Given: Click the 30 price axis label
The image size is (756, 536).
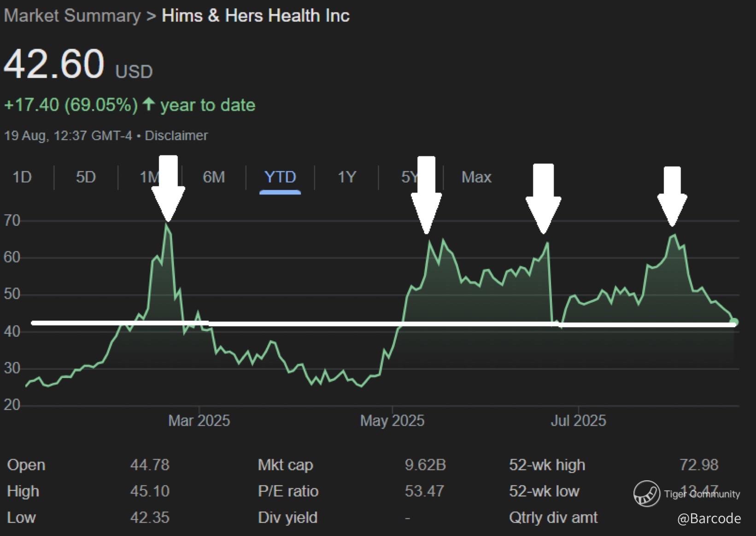Looking at the screenshot, I should coord(12,368).
